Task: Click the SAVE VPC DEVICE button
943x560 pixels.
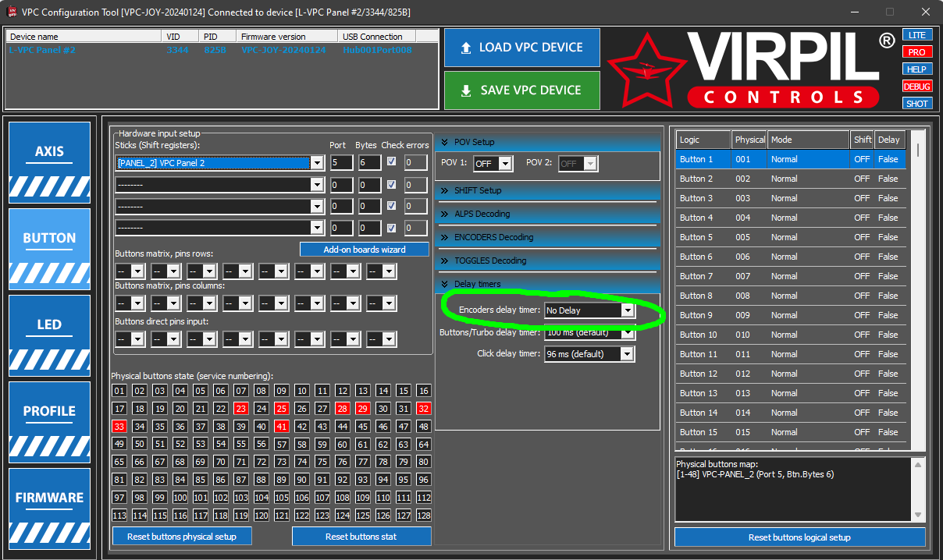Action: point(522,90)
